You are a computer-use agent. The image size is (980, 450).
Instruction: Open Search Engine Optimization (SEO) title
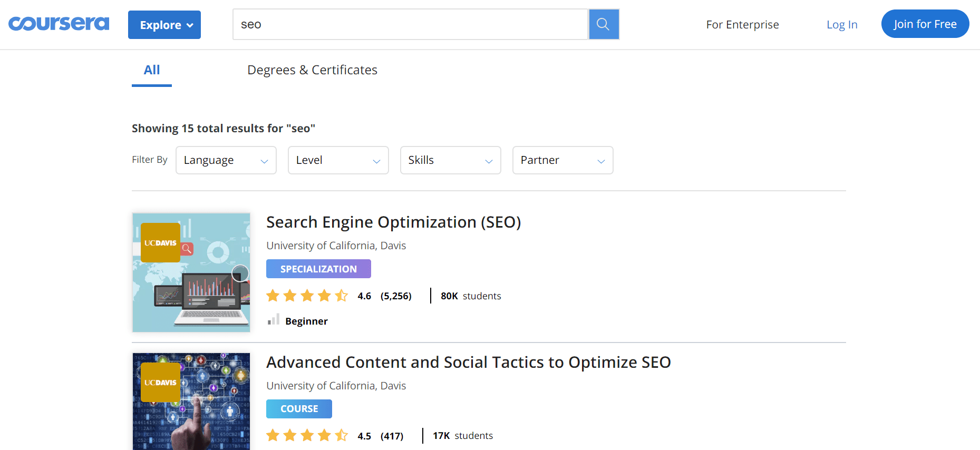click(393, 222)
